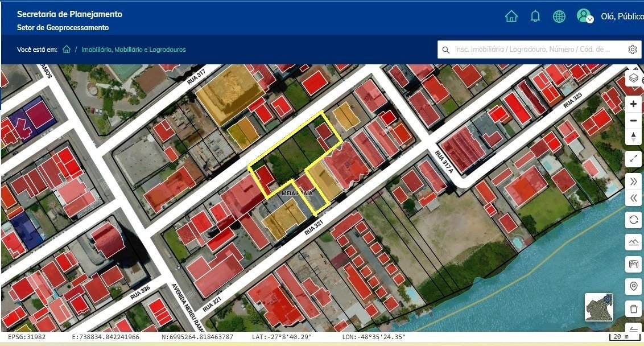The height and width of the screenshot is (346, 644).
Task: Open the overview minimap thumbnail
Action: coord(599,307)
